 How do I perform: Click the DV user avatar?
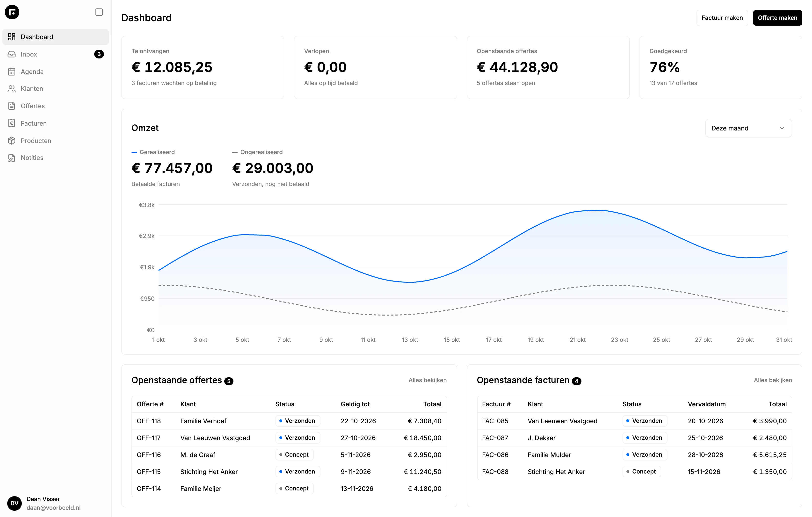coord(14,503)
